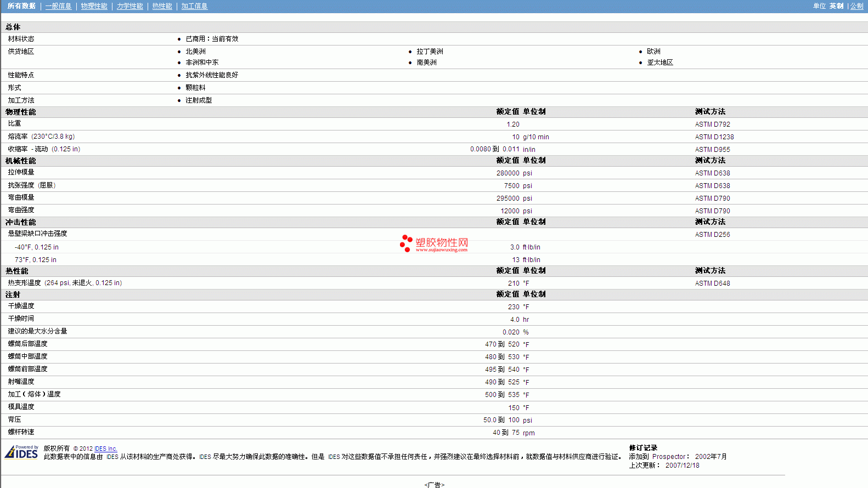Image resolution: width=868 pixels, height=488 pixels.
Task: Open the ASTM D955 test method link
Action: (712, 150)
